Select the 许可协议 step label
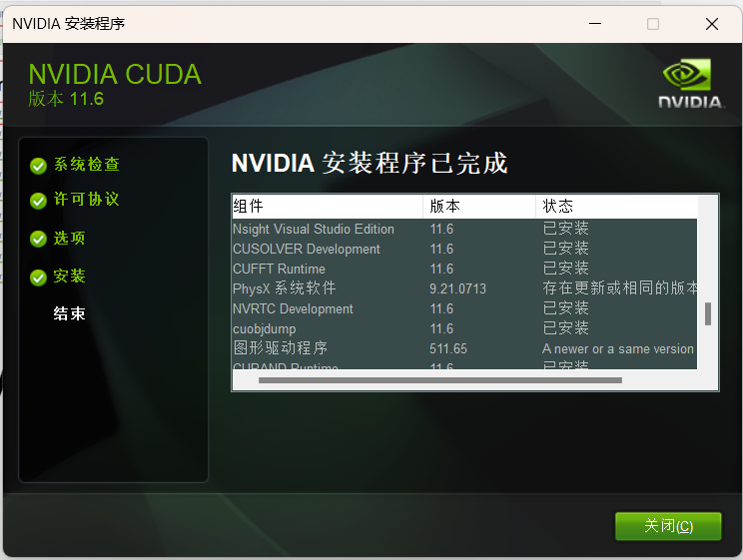 pyautogui.click(x=87, y=199)
